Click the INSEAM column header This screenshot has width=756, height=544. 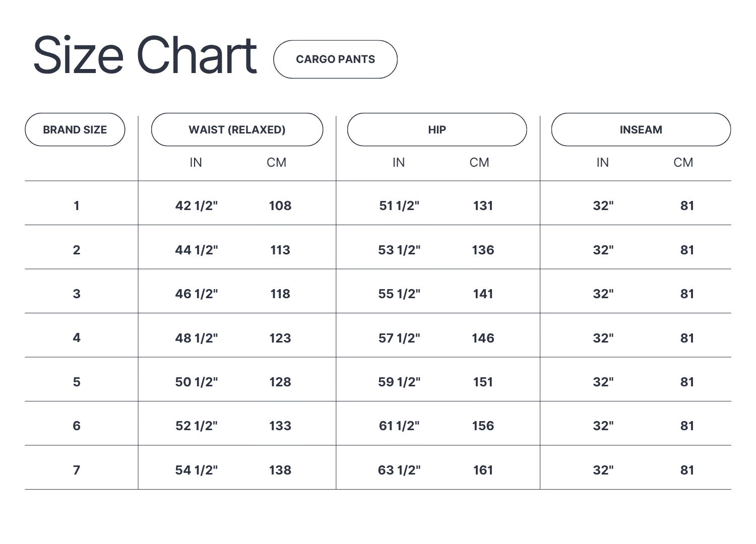pos(641,130)
